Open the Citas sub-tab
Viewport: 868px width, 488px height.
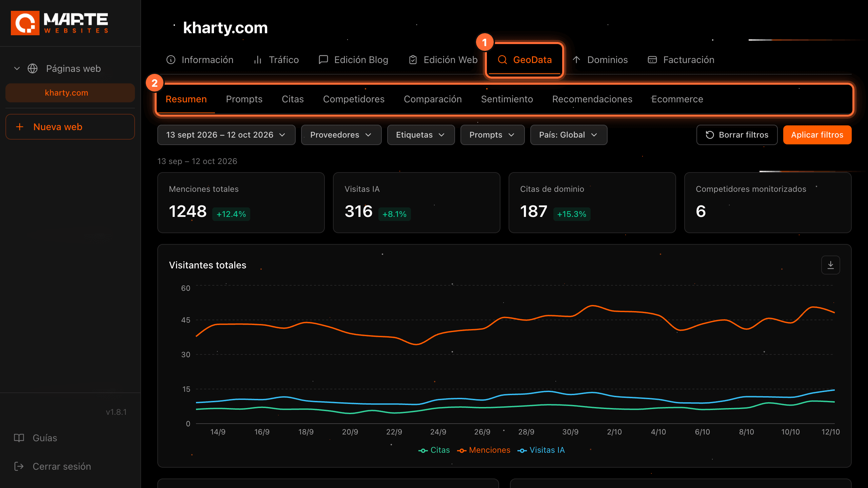293,99
